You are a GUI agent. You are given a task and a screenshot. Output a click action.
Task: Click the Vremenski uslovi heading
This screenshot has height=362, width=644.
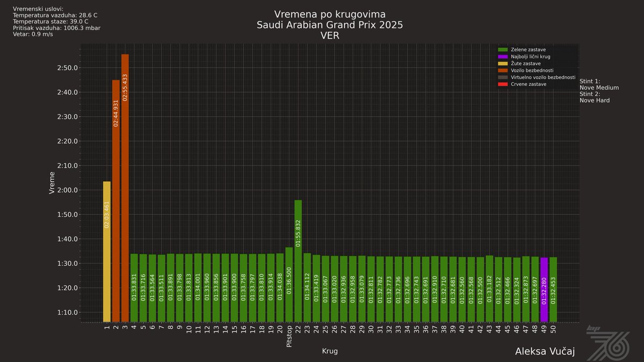tap(38, 9)
